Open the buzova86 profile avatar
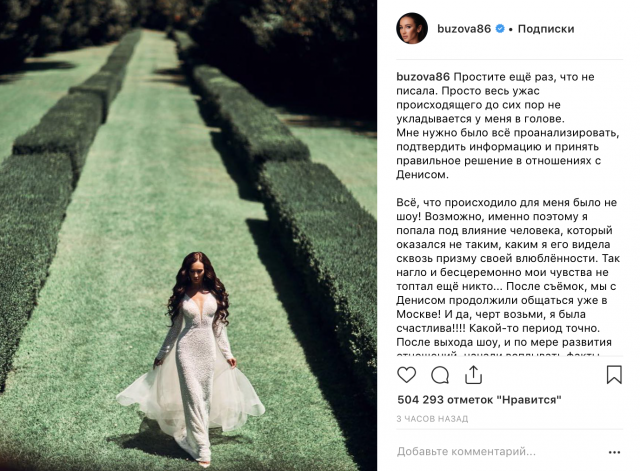Screen dimensions: 640x471 [412, 28]
